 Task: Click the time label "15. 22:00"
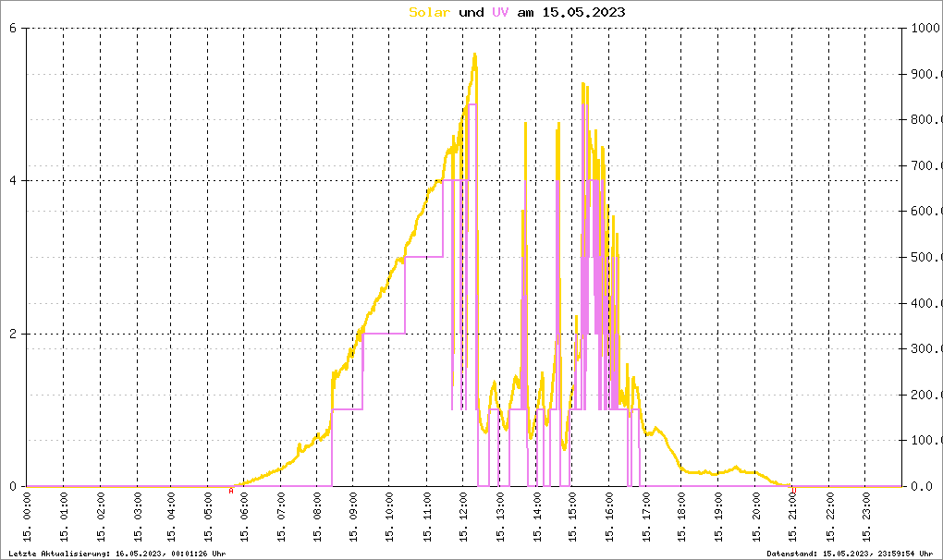coord(828,517)
